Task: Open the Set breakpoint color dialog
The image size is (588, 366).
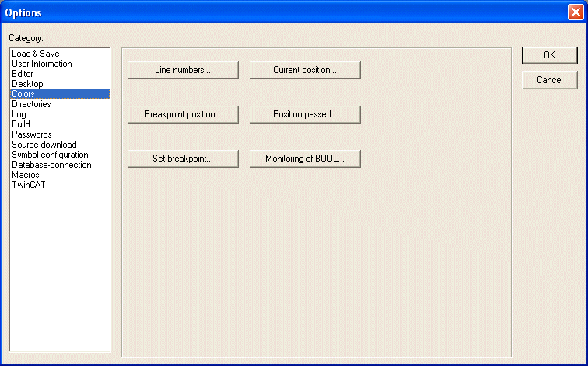Action: click(183, 159)
